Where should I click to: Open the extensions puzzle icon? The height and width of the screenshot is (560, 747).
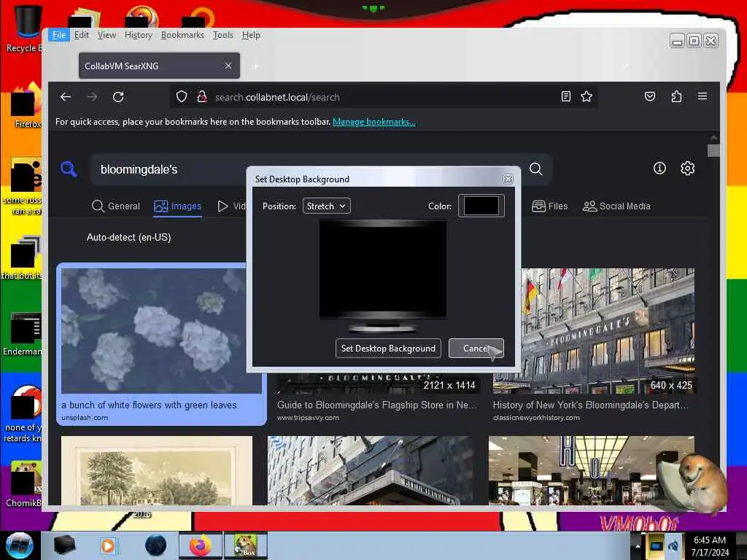[676, 97]
